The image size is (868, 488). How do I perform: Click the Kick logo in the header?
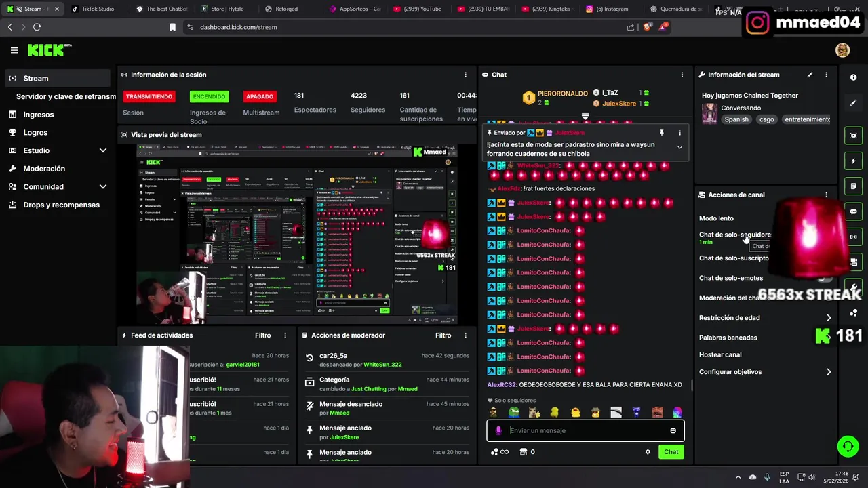[49, 50]
